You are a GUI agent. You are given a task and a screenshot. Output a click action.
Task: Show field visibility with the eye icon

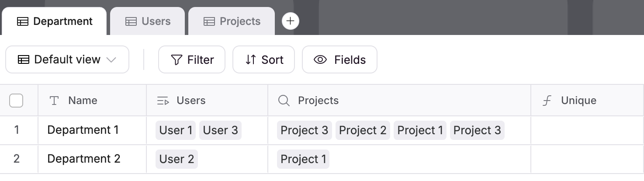[x=321, y=60]
